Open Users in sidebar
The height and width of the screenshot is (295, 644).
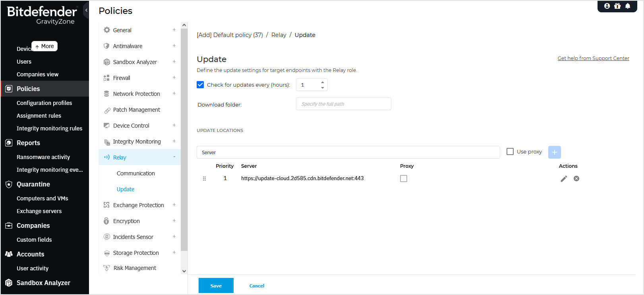pyautogui.click(x=24, y=62)
